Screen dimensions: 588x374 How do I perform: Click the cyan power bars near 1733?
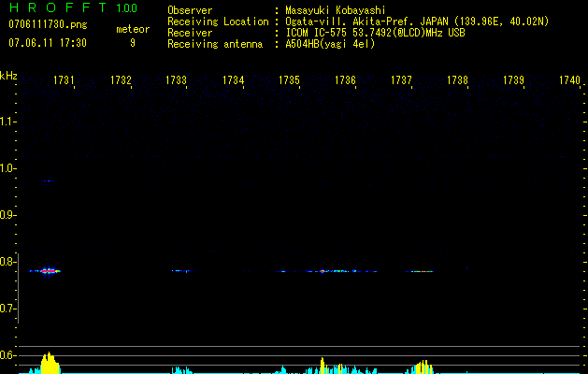point(182,370)
